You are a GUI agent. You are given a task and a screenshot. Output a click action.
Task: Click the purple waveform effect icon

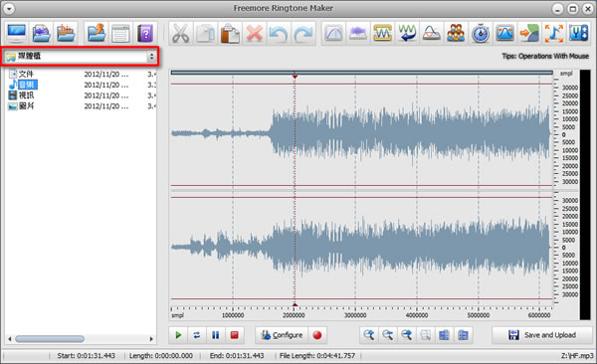click(358, 34)
